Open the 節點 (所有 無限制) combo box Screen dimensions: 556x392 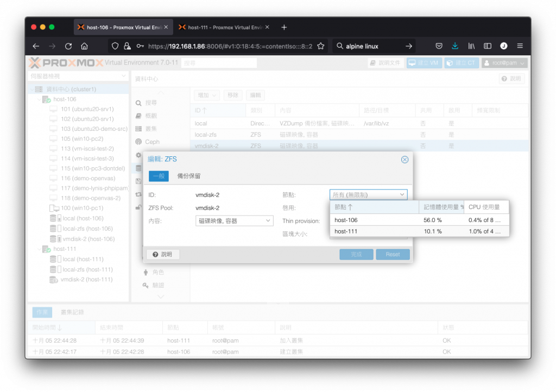click(369, 195)
